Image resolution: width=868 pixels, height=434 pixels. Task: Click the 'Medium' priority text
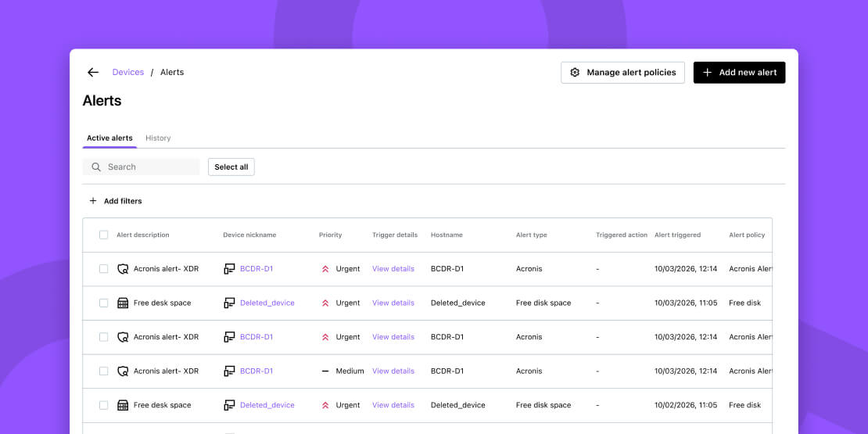(x=350, y=371)
